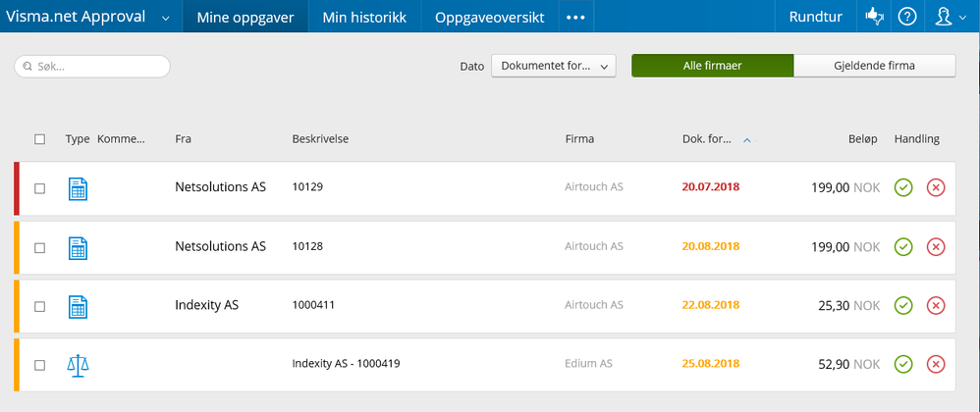Select the Gjeldende firma filter button
This screenshot has width=980, height=412.
pos(874,66)
